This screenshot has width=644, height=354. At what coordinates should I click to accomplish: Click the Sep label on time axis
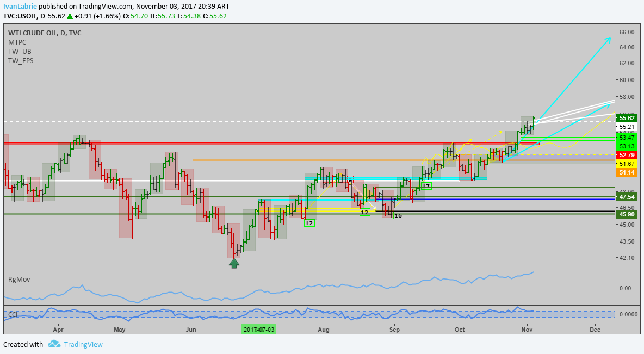[x=394, y=330]
